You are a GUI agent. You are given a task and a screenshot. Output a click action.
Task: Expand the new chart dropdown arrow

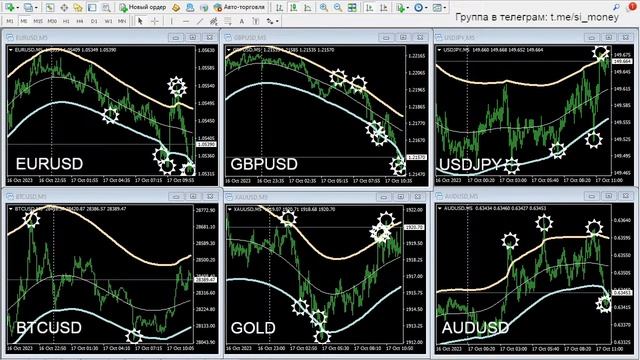tap(18, 7)
